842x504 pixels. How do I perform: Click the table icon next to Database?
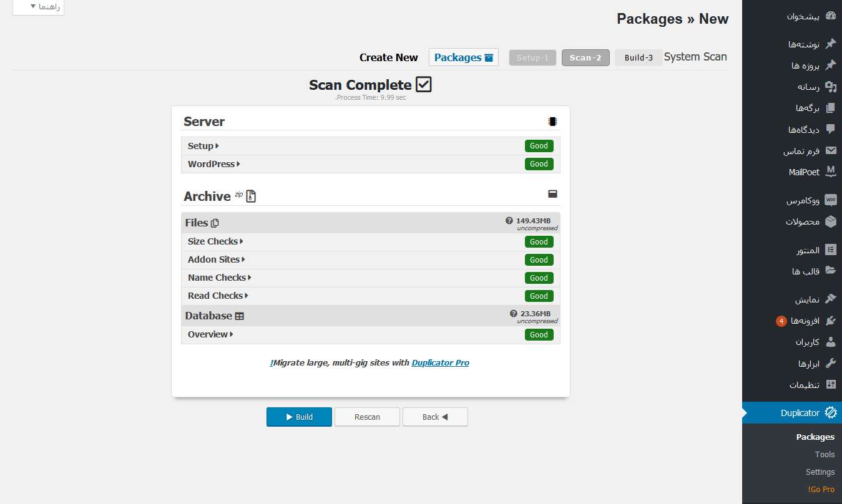click(240, 316)
